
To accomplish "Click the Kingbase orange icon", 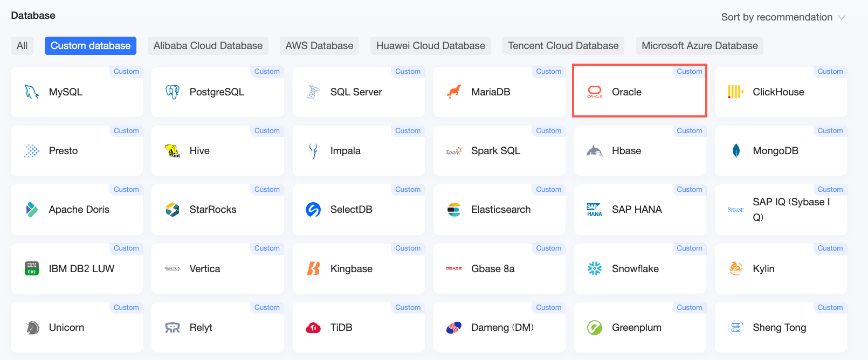I will 313,268.
